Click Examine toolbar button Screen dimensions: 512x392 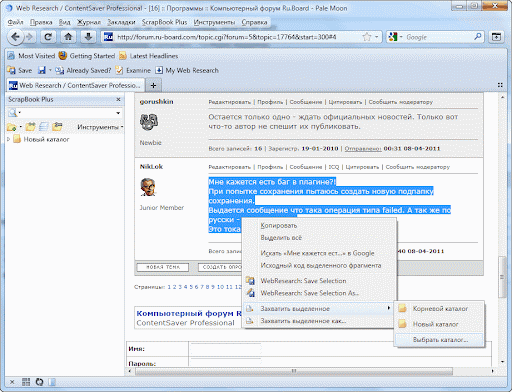133,70
